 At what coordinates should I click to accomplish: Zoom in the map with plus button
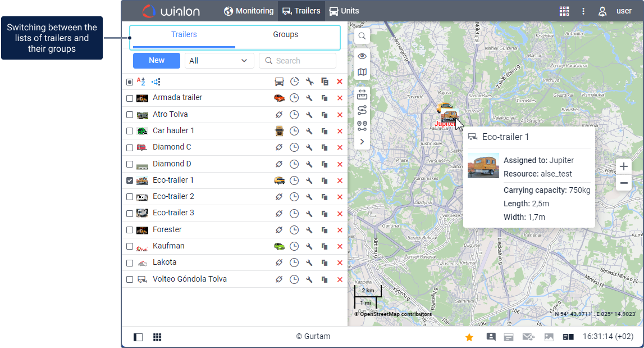[623, 166]
